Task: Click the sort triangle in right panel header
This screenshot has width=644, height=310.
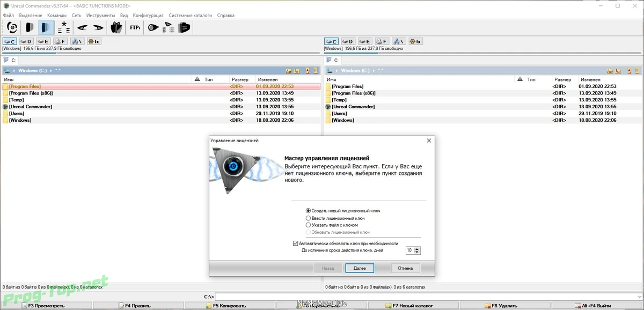Action: pos(519,79)
